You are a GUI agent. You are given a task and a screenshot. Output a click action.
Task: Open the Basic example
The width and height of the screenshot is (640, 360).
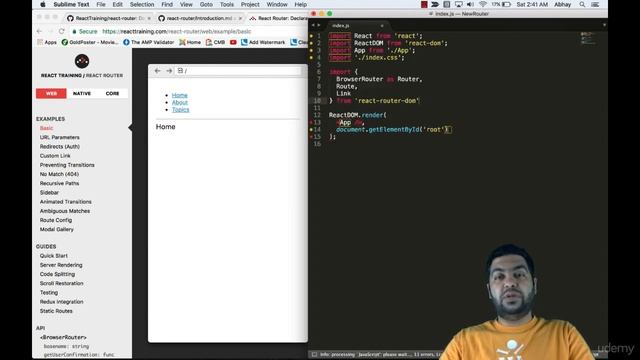46,128
